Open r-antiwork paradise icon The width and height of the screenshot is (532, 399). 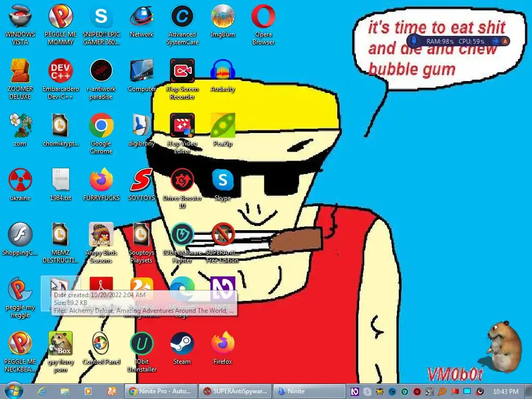pos(101,79)
